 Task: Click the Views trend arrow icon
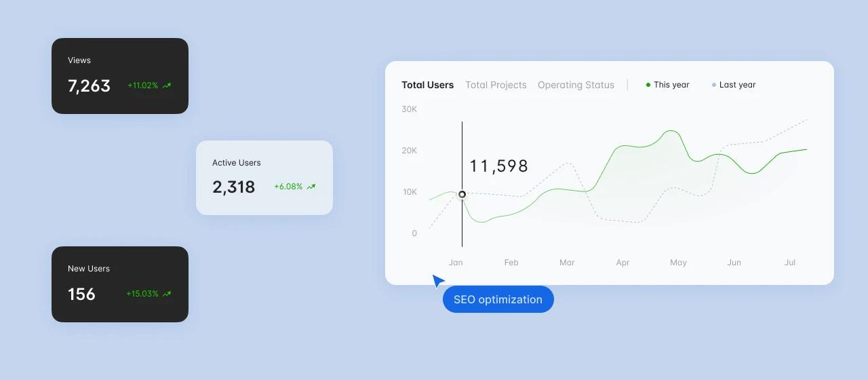pos(167,86)
